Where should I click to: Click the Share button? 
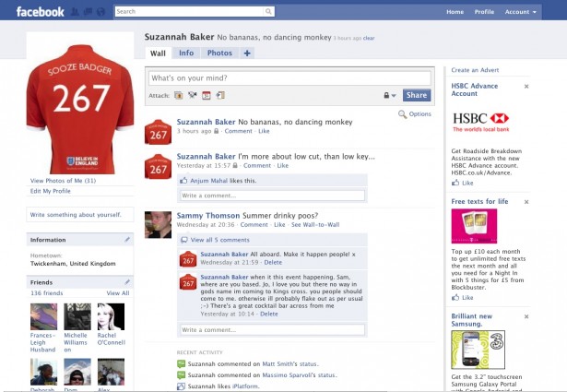417,95
